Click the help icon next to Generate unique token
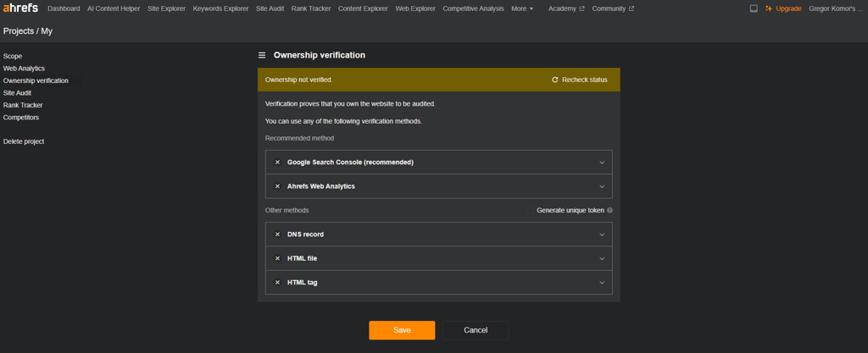Image resolution: width=868 pixels, height=353 pixels. [609, 211]
